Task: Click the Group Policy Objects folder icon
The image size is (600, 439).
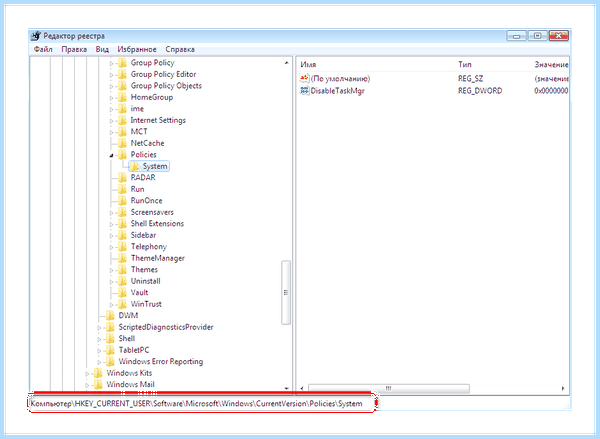Action: click(122, 86)
